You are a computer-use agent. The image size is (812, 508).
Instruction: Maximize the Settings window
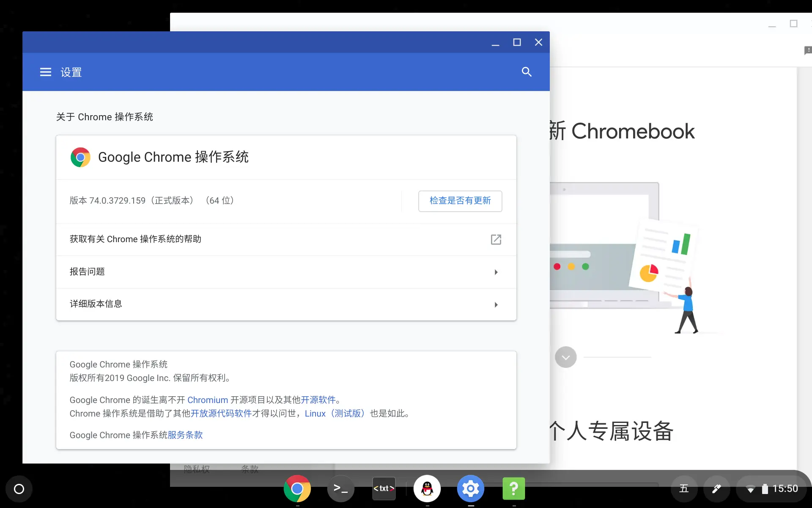point(517,42)
